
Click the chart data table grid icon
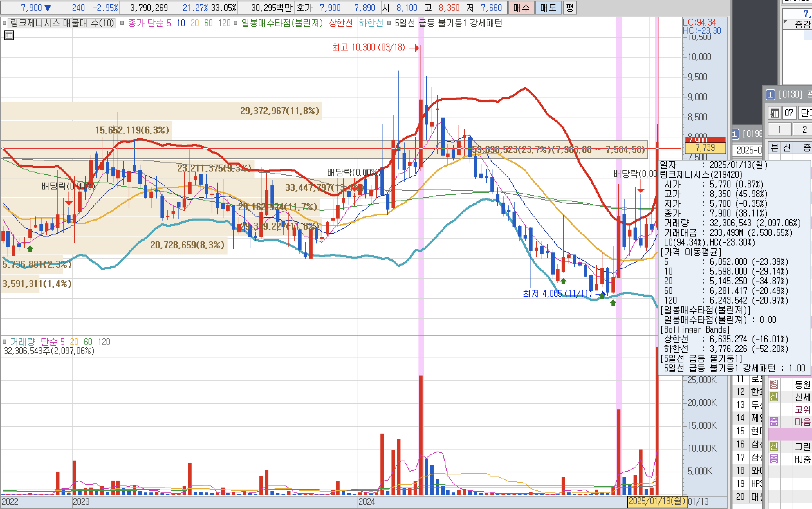(9, 35)
